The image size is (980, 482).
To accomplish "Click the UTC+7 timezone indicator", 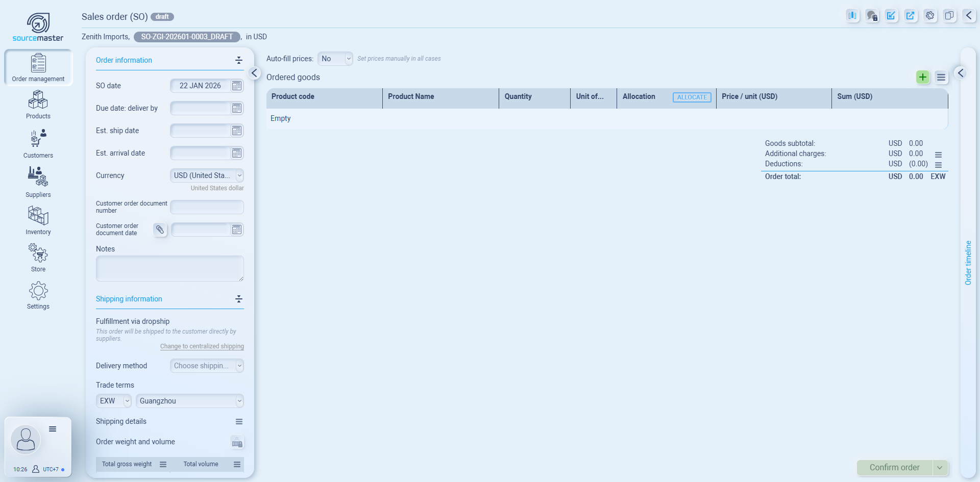I will 51,469.
